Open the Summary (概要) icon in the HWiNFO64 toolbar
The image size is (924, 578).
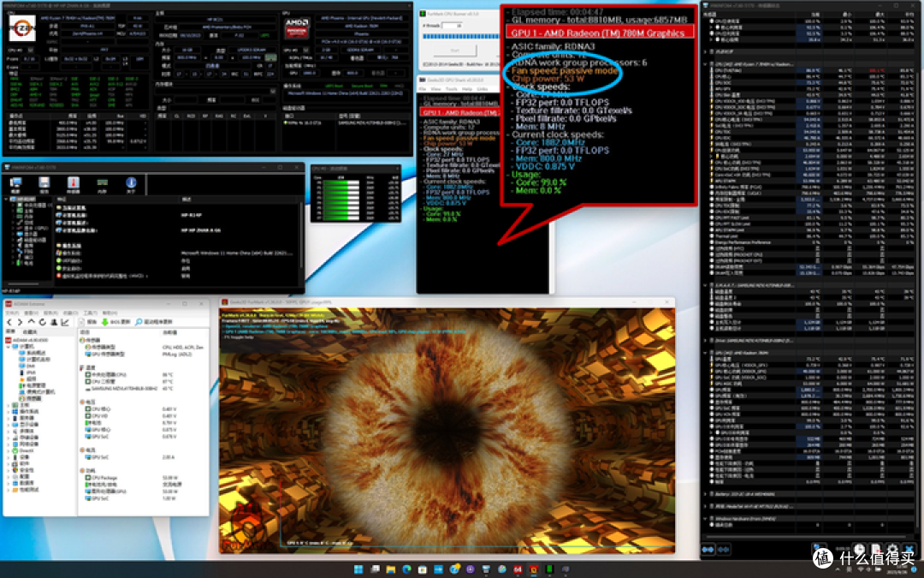16,183
